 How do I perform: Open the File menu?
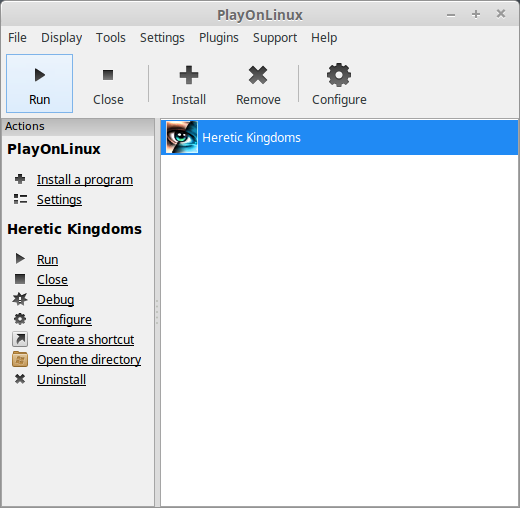(17, 38)
